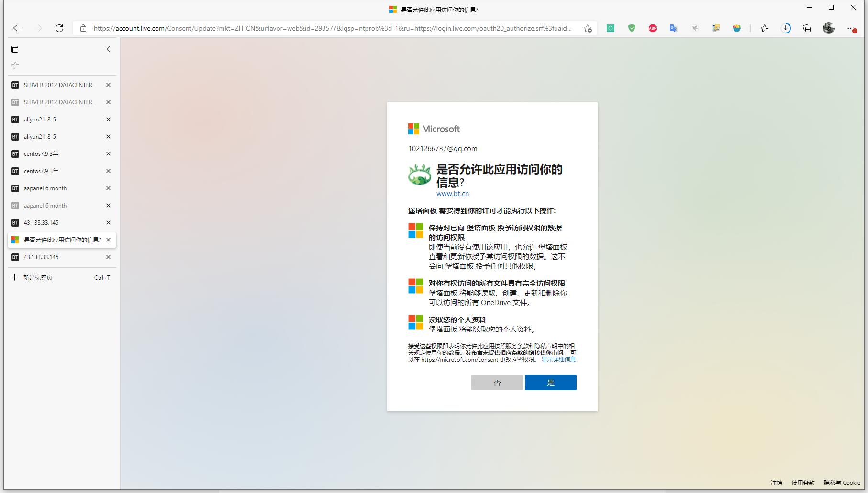The image size is (868, 493).
Task: Switch to the last 43.133.33.145 tab
Action: coord(57,257)
